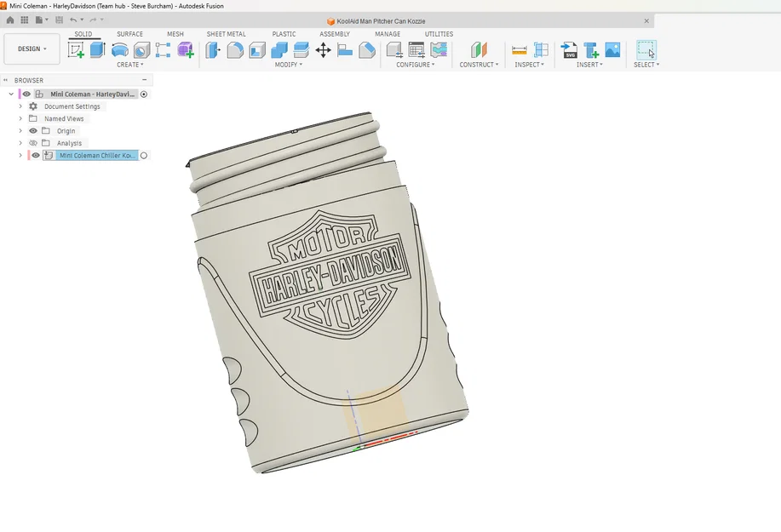Open the File menu document icon
The image size is (781, 532).
click(39, 20)
